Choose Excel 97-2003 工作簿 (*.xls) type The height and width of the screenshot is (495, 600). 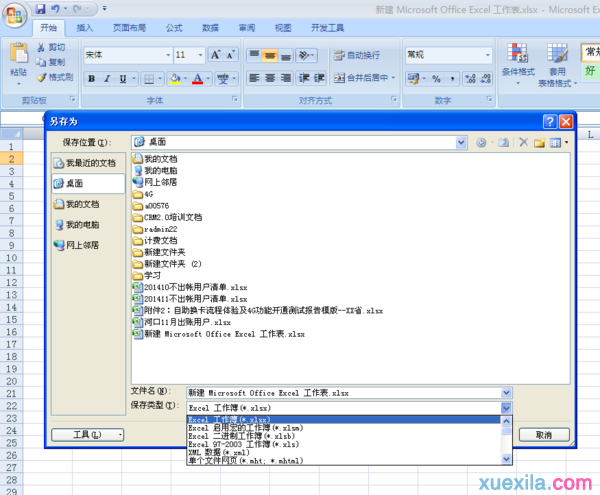coord(344,444)
